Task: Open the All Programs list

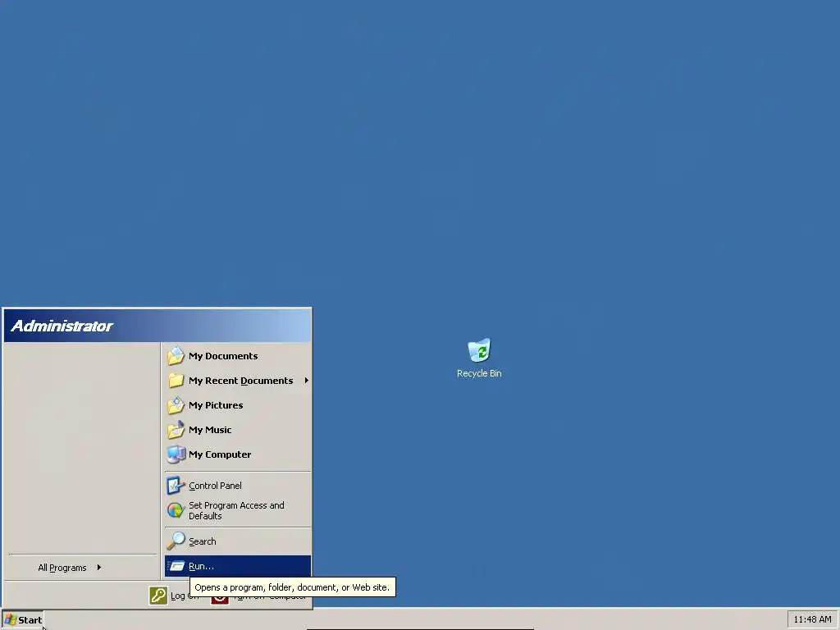Action: pyautogui.click(x=82, y=568)
